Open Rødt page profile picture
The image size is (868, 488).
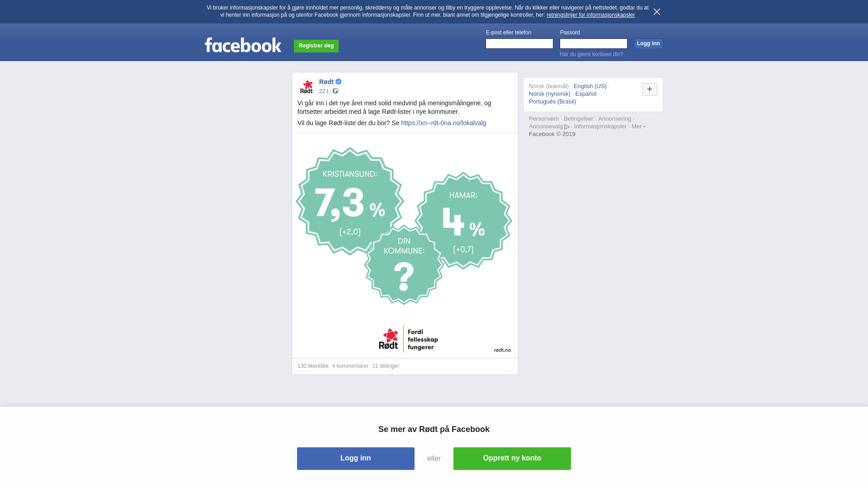(x=307, y=86)
